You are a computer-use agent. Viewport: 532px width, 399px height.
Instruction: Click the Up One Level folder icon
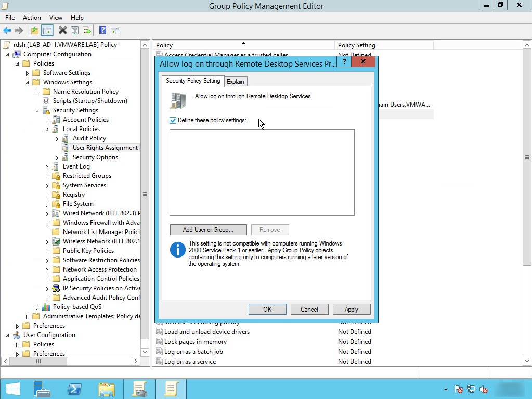[34, 31]
